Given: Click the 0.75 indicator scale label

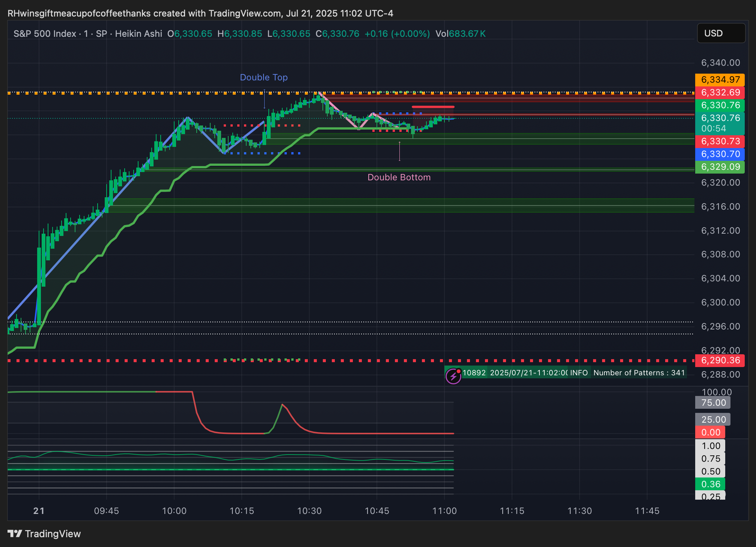Looking at the screenshot, I should pyautogui.click(x=710, y=459).
